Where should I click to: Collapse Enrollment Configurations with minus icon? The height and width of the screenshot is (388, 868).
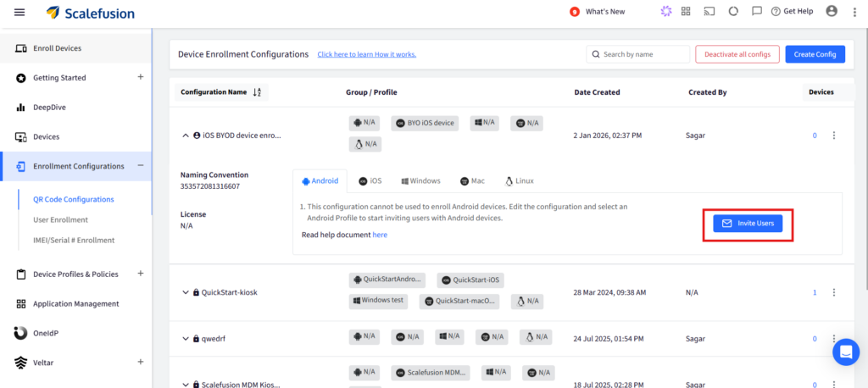pyautogui.click(x=141, y=165)
